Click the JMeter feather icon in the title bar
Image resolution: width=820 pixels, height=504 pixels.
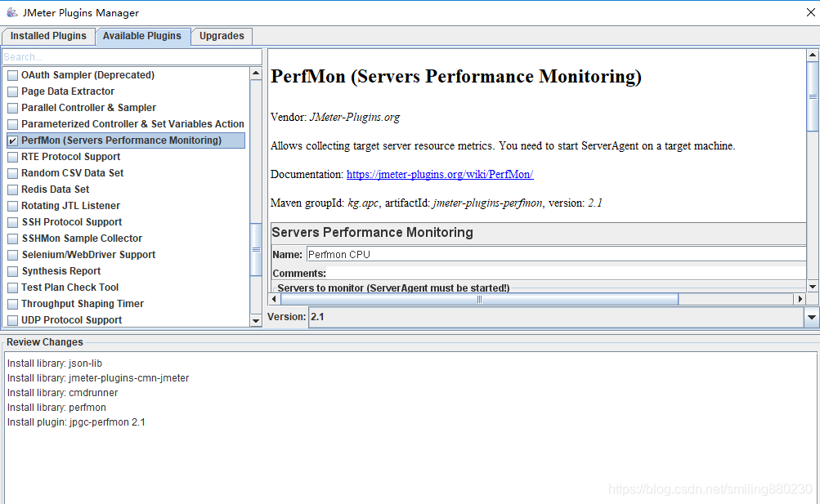tap(11, 12)
